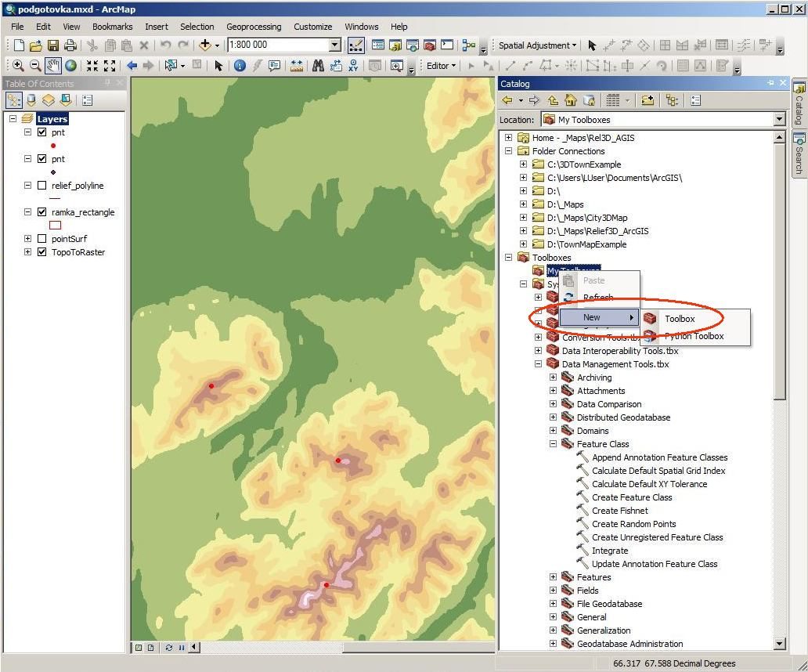Click the Add Data button
This screenshot has width=808, height=672.
[x=205, y=45]
